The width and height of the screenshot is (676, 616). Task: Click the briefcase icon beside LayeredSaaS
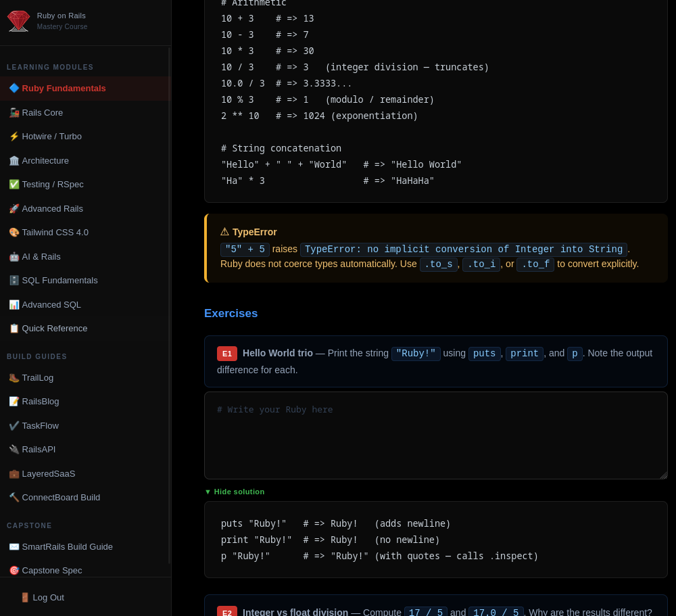tap(14, 473)
